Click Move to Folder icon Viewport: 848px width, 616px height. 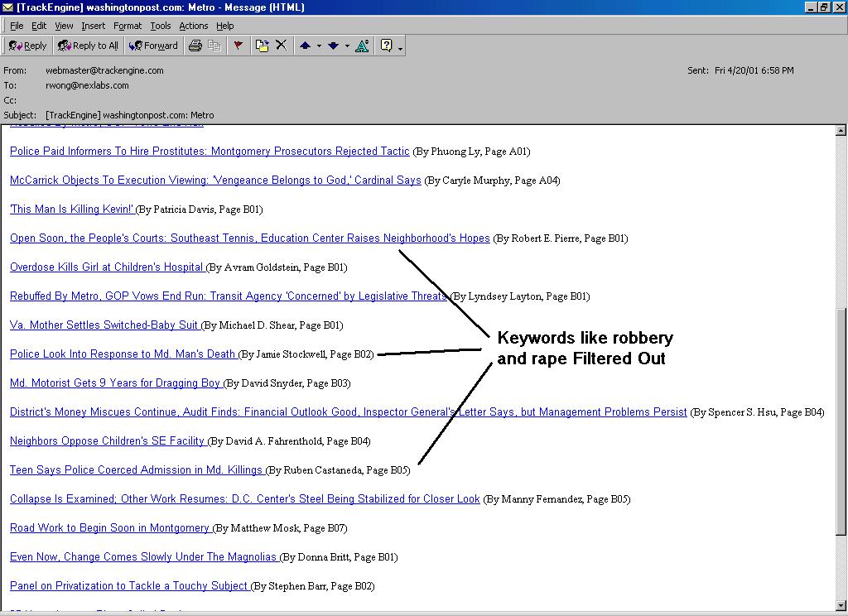(263, 46)
